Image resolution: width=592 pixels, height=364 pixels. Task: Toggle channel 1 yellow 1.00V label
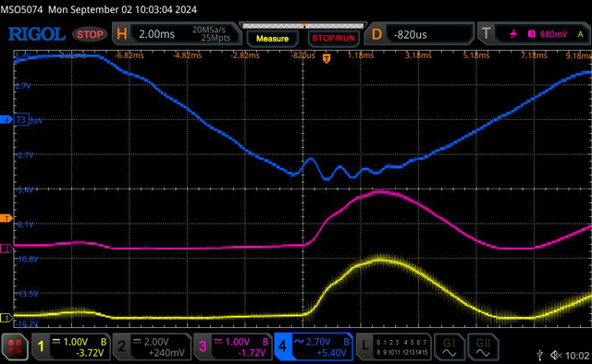71,346
